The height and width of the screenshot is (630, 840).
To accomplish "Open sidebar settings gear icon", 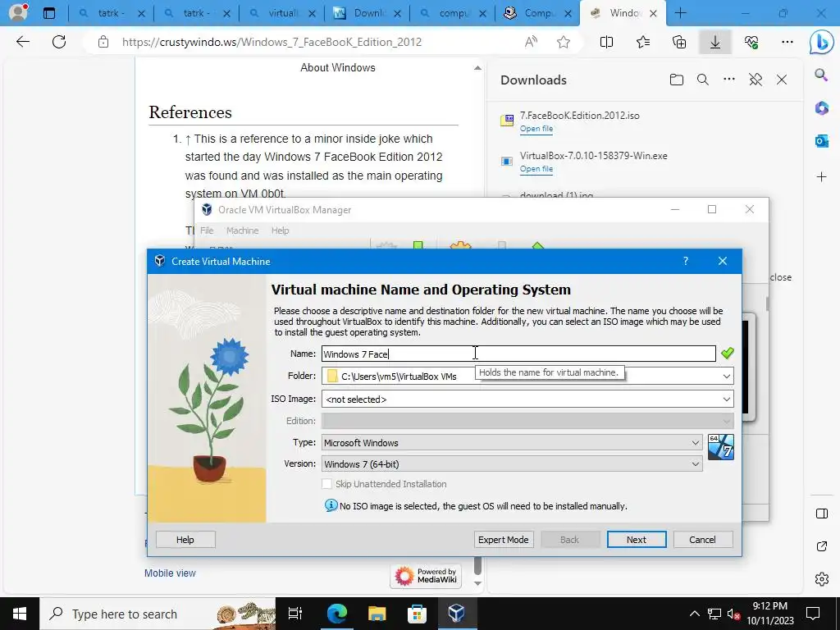I will (821, 579).
